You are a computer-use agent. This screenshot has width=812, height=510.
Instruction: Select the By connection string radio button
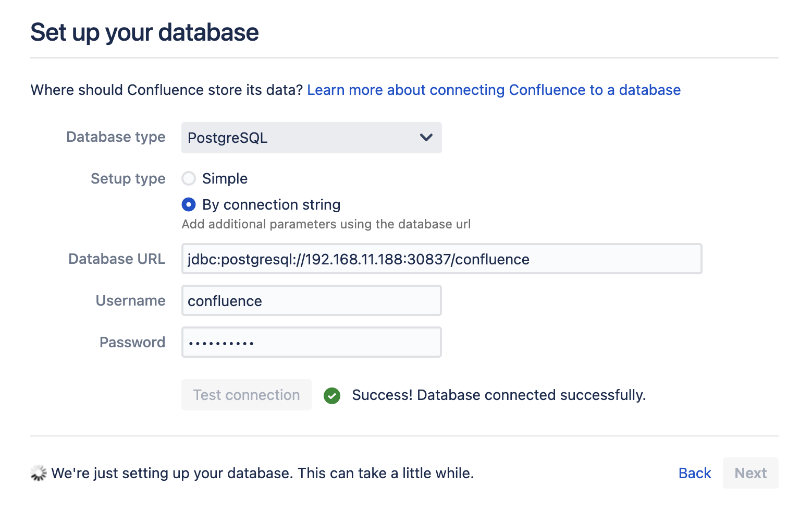click(189, 205)
